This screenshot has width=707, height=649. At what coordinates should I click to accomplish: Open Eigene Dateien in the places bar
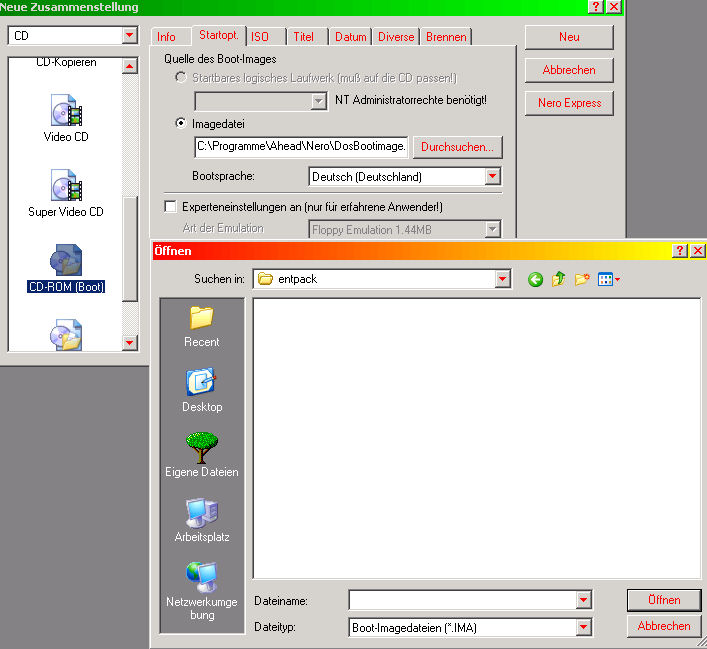point(202,455)
